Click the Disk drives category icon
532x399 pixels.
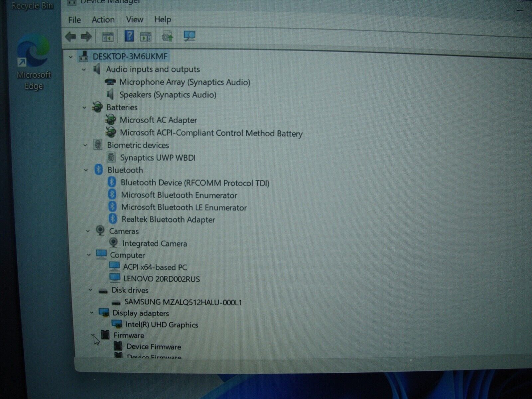click(x=103, y=291)
